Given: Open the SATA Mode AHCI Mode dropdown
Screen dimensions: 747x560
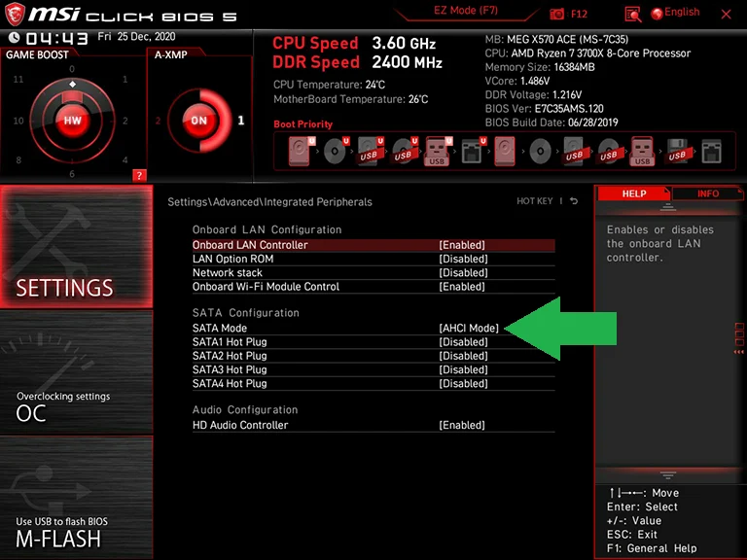Looking at the screenshot, I should pyautogui.click(x=469, y=328).
